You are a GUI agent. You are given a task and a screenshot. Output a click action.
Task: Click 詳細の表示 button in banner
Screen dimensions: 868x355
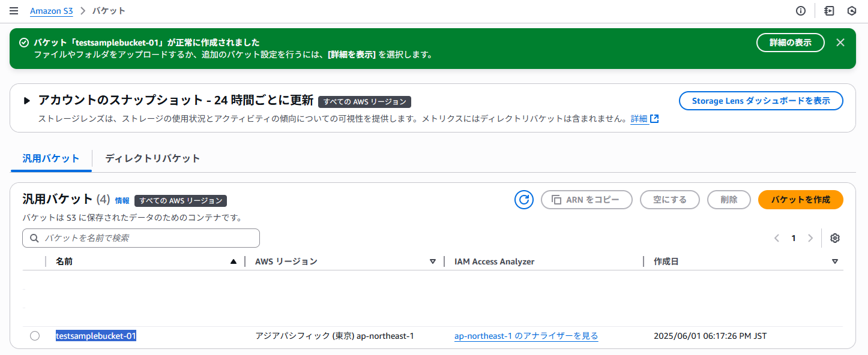point(791,43)
